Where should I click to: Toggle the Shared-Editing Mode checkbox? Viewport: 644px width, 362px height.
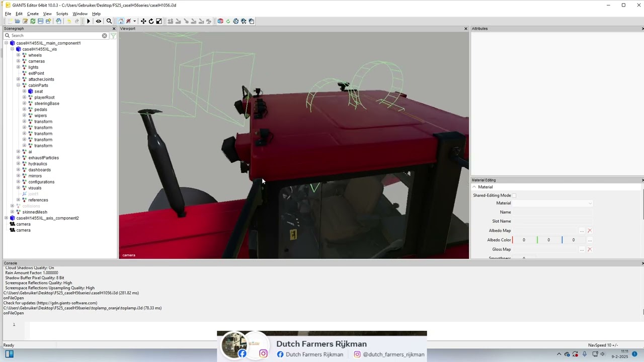[x=514, y=196]
